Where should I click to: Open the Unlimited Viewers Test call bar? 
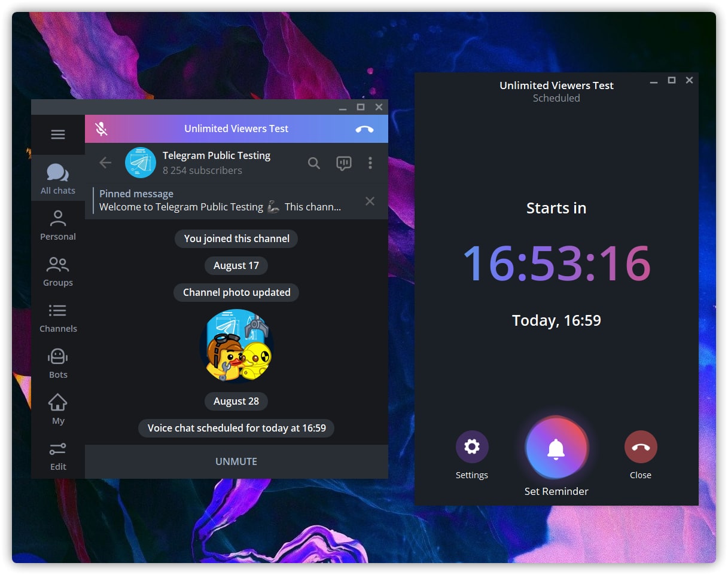[x=236, y=129]
